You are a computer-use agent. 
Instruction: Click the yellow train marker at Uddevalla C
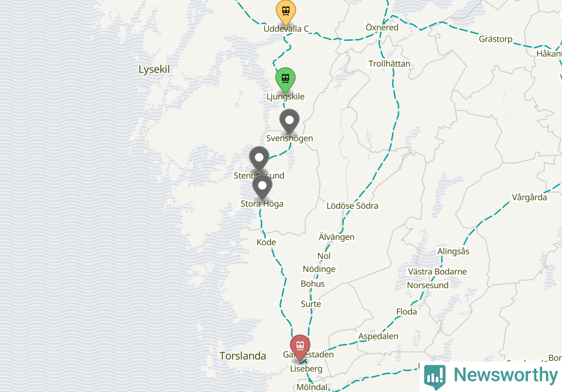(286, 12)
